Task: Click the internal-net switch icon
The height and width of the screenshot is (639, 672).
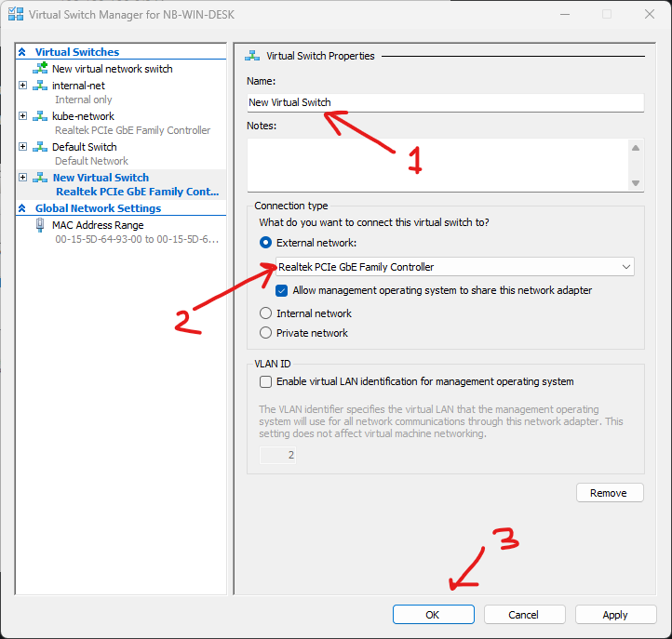Action: [40, 86]
